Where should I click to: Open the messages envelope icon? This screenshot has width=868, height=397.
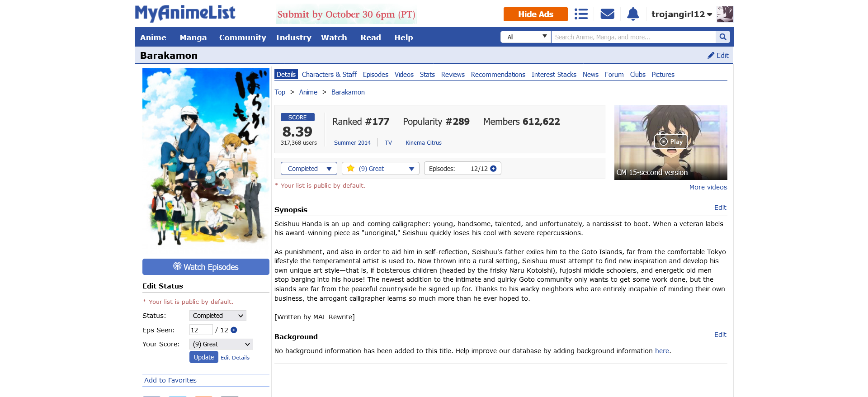[607, 14]
